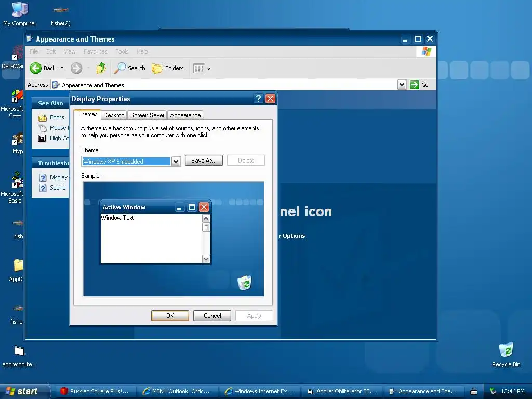Click the Apply button in Display Properties
The width and height of the screenshot is (532, 399).
(x=254, y=315)
